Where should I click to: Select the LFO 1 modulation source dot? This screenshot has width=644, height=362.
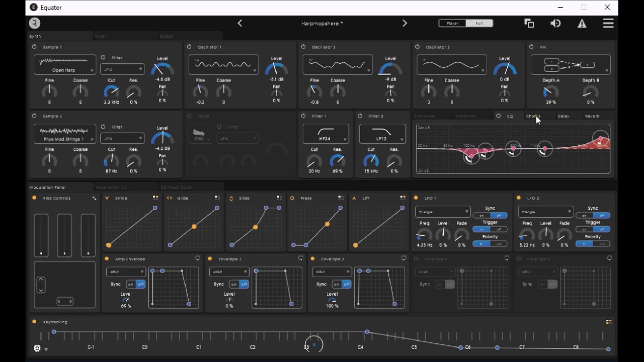click(x=416, y=198)
